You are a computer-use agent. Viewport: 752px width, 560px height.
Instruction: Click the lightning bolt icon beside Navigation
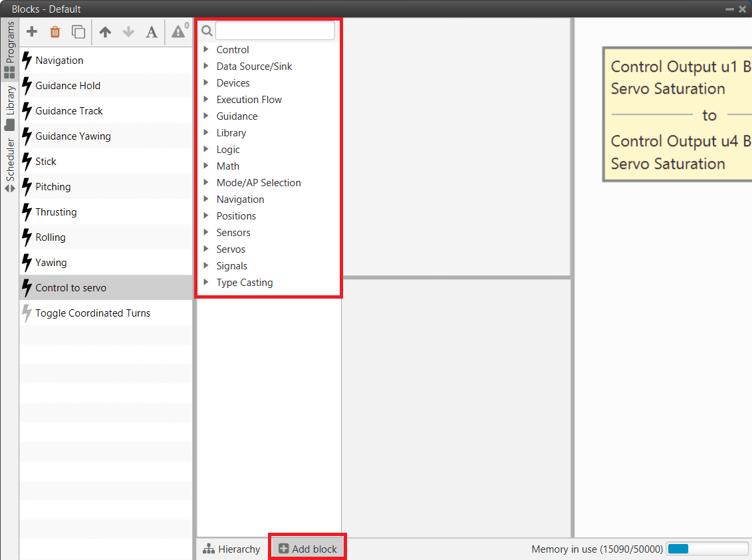27,61
